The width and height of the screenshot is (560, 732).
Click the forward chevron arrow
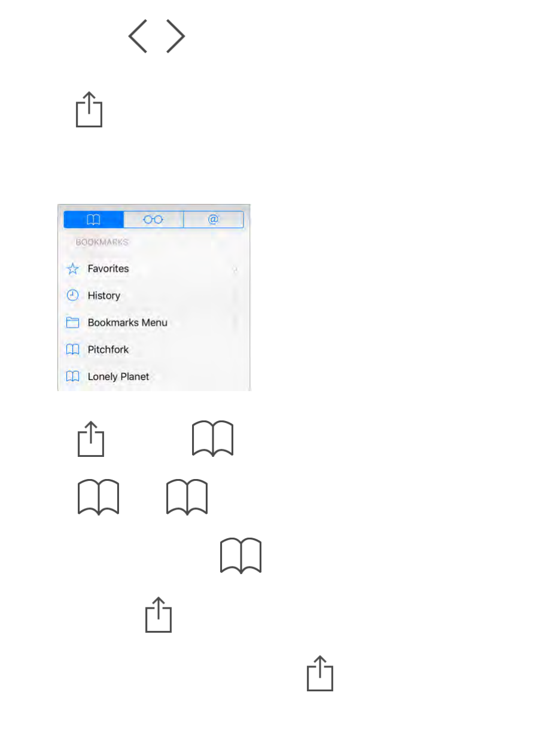click(x=175, y=36)
